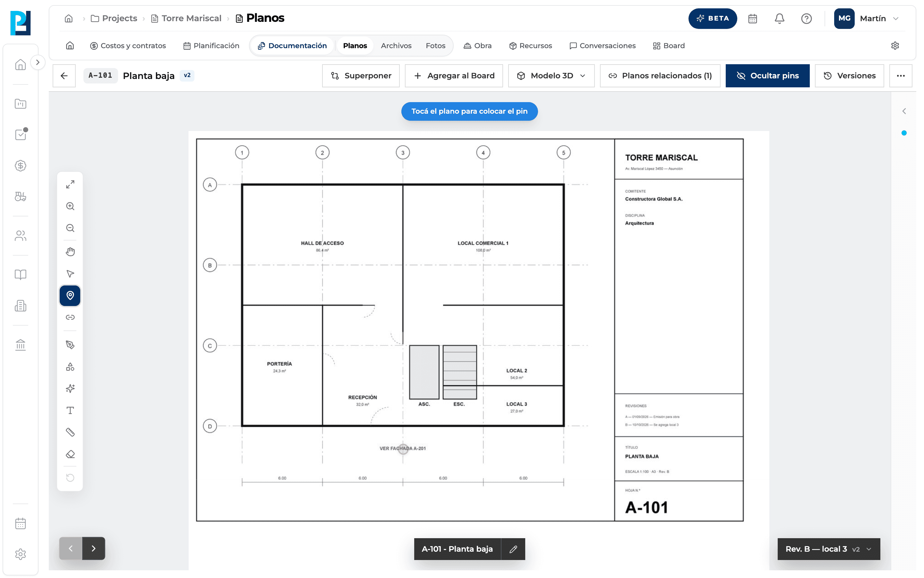Viewport: 924px width, 578px height.
Task: Toggle the active pin placement tool
Action: point(70,295)
